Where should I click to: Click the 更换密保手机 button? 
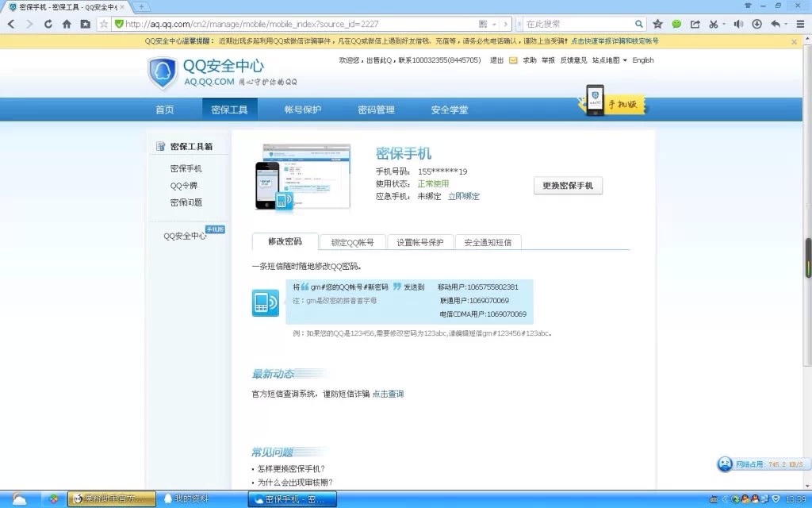[x=568, y=186]
